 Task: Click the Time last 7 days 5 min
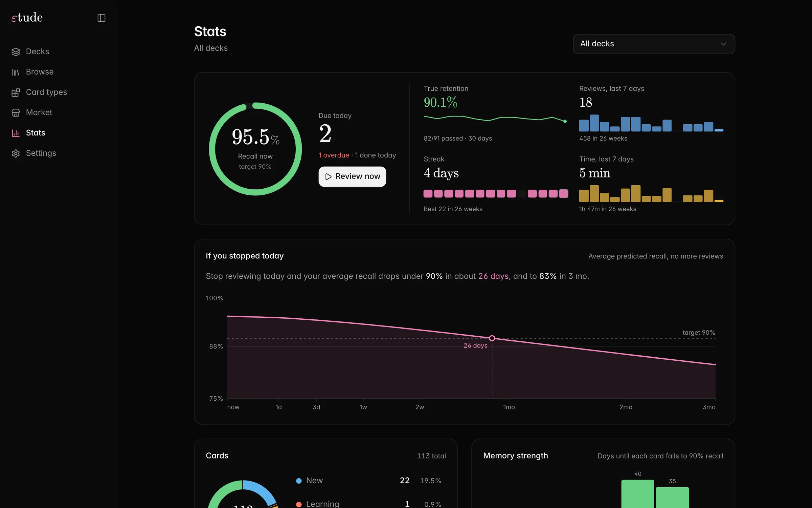coord(595,173)
